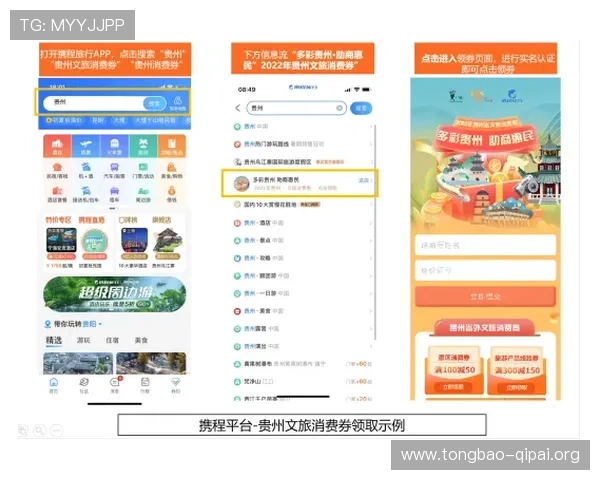The image size is (600, 480).
Task: Tap the orange 攻略/景点 tile
Action: pos(172,146)
